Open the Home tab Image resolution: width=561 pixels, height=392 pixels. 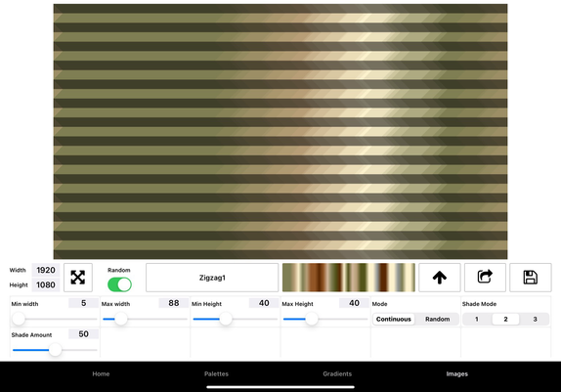(101, 373)
